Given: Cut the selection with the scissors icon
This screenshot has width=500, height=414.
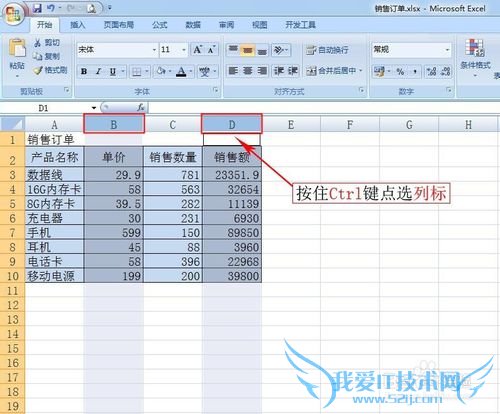Looking at the screenshot, I should click(x=38, y=42).
